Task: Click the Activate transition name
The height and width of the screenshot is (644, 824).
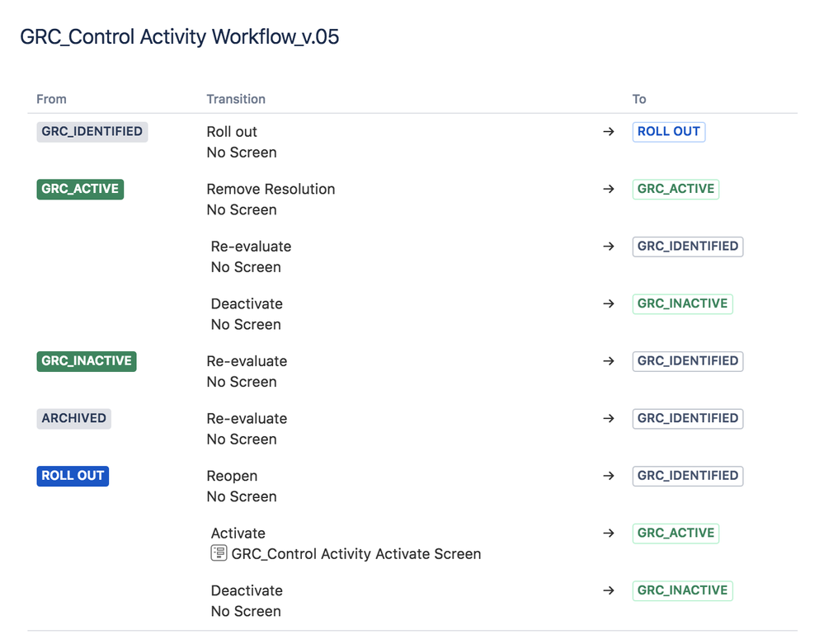Action: tap(238, 533)
